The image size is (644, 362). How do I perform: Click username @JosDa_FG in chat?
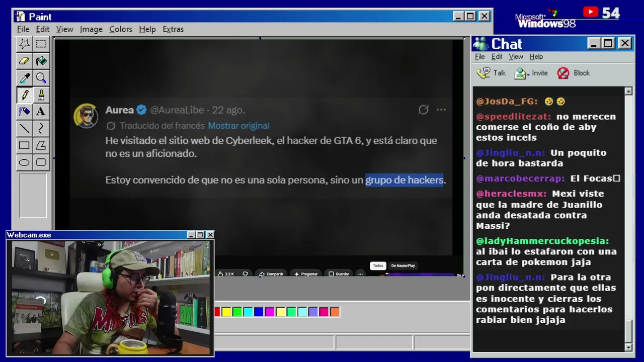tap(507, 102)
